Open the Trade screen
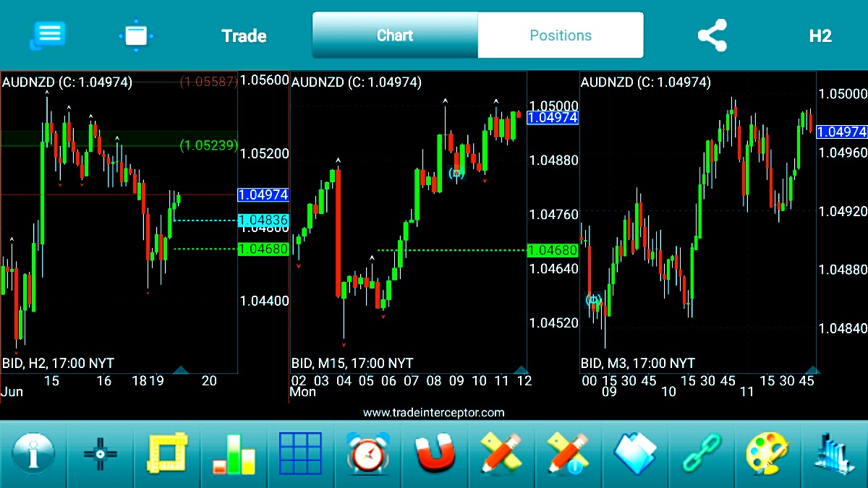 pyautogui.click(x=244, y=36)
